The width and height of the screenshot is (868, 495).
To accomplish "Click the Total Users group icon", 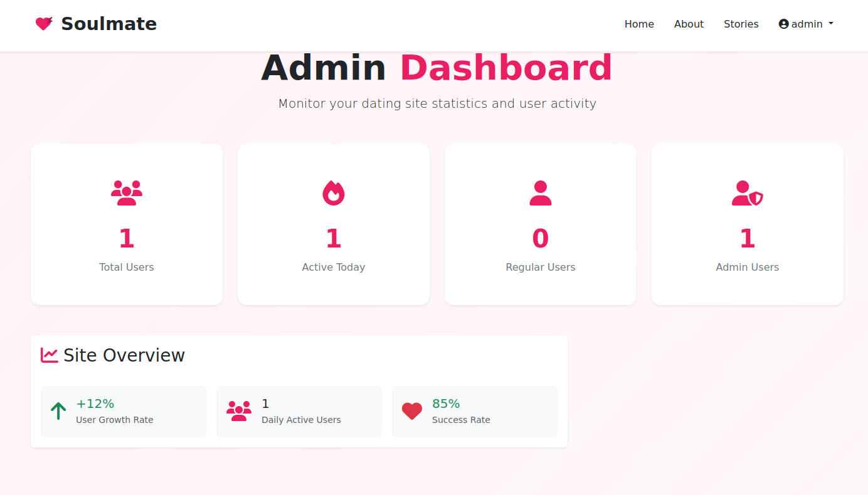I will point(127,193).
